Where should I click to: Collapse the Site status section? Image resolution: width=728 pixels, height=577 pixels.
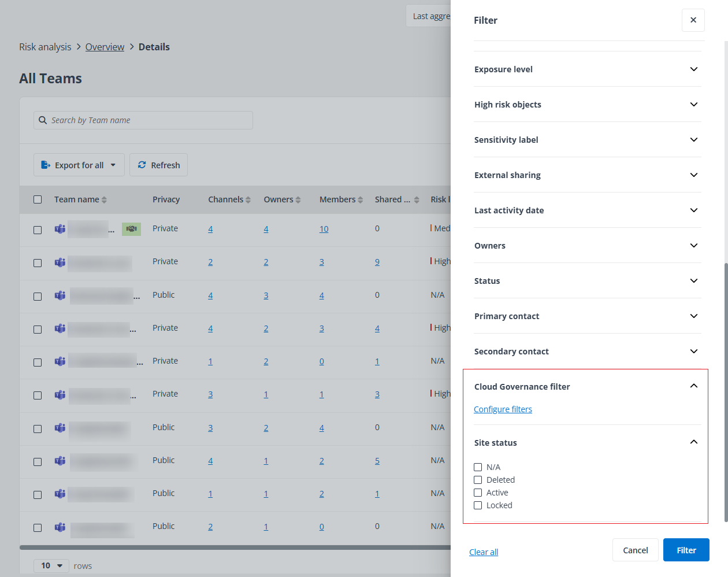pos(693,441)
